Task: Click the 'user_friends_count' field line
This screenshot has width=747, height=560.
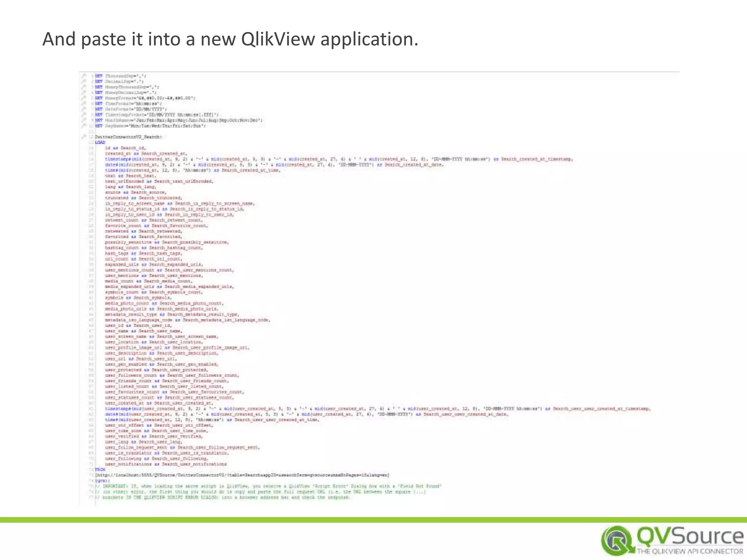Action: point(167,381)
